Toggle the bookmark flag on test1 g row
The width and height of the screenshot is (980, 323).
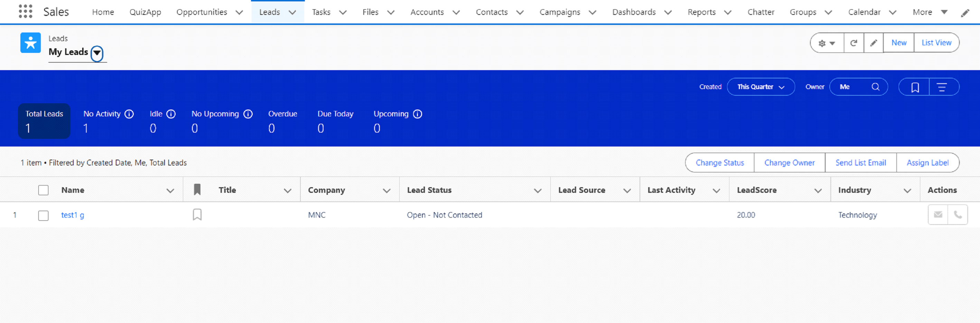[x=197, y=215]
